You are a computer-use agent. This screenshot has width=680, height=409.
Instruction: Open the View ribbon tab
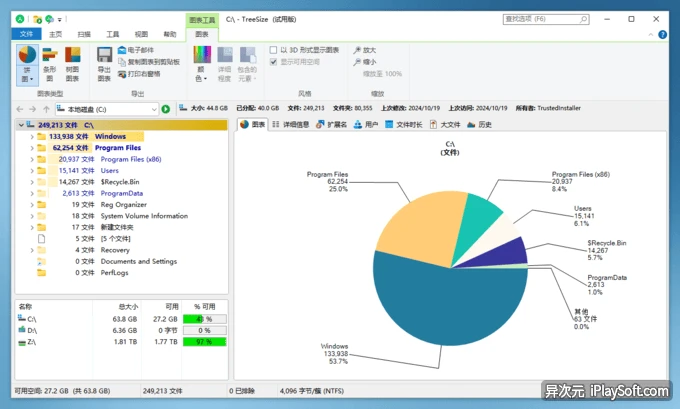pyautogui.click(x=141, y=34)
